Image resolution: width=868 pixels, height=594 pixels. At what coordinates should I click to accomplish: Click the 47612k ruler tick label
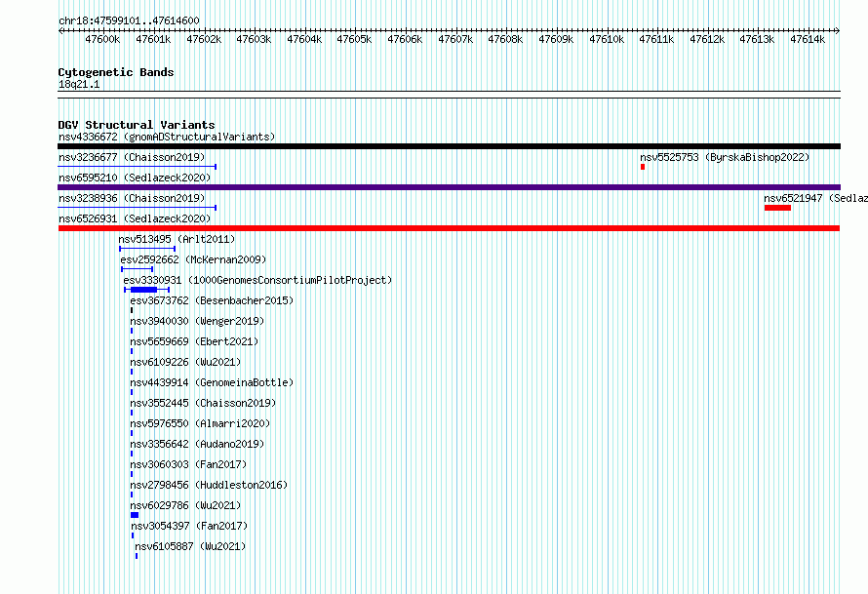707,39
